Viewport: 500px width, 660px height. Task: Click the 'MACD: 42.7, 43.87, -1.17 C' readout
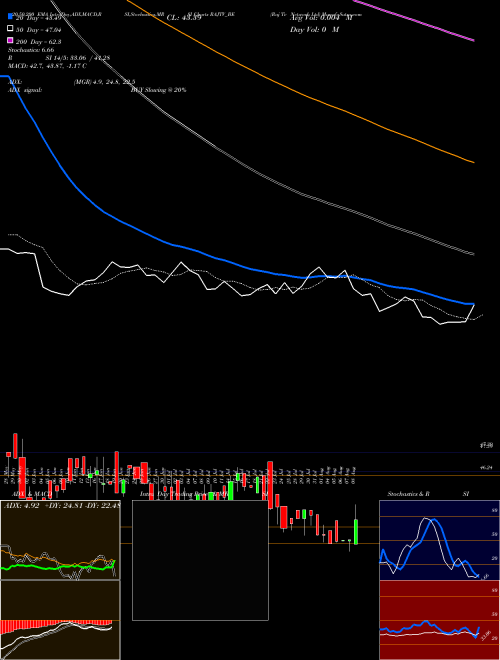(x=47, y=66)
